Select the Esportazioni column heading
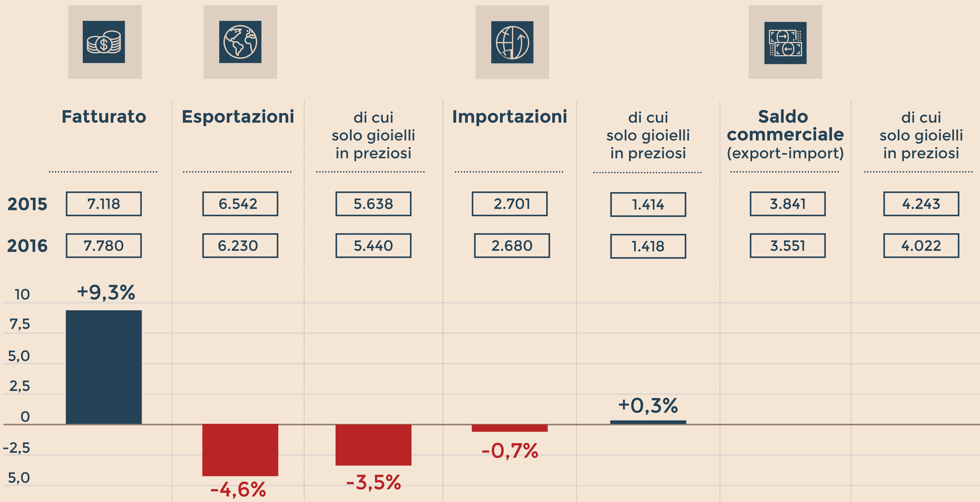This screenshot has width=980, height=502. pyautogui.click(x=238, y=117)
